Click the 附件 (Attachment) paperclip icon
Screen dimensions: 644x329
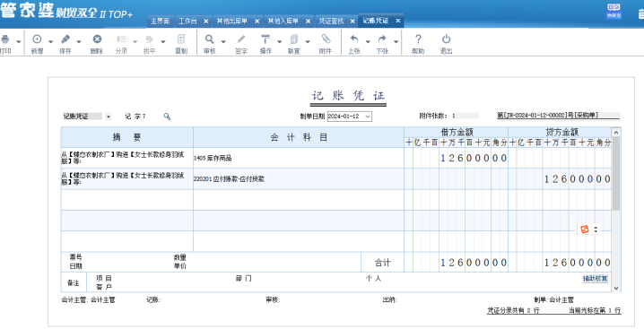326,39
